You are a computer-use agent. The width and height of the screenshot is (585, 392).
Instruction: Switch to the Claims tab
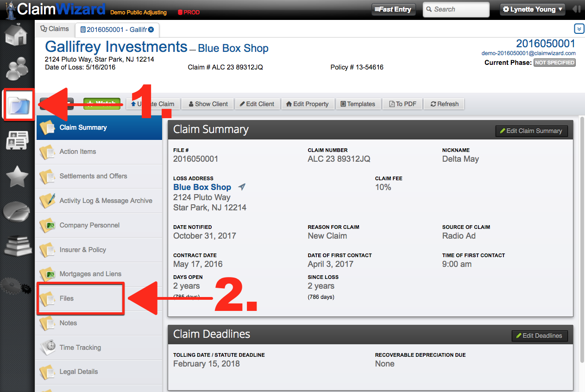coord(55,29)
